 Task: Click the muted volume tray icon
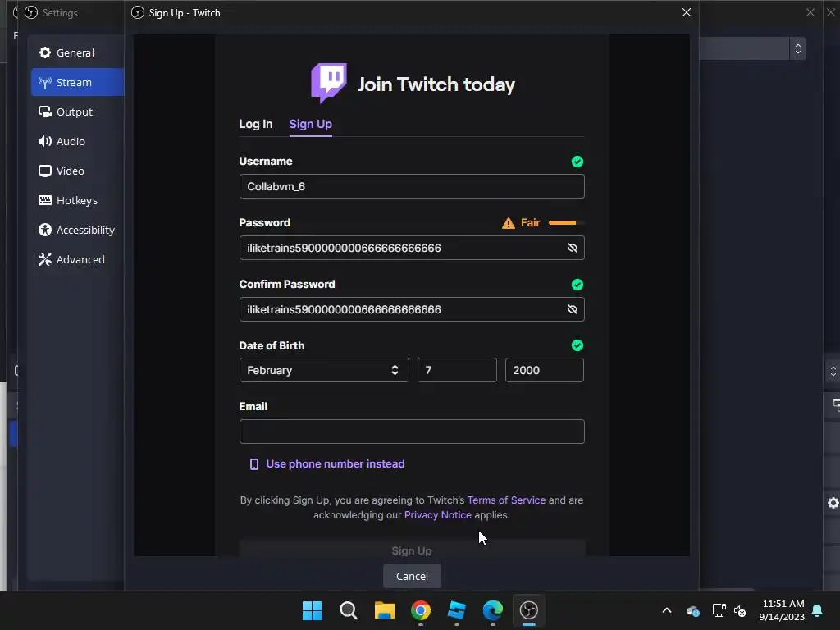click(x=740, y=610)
